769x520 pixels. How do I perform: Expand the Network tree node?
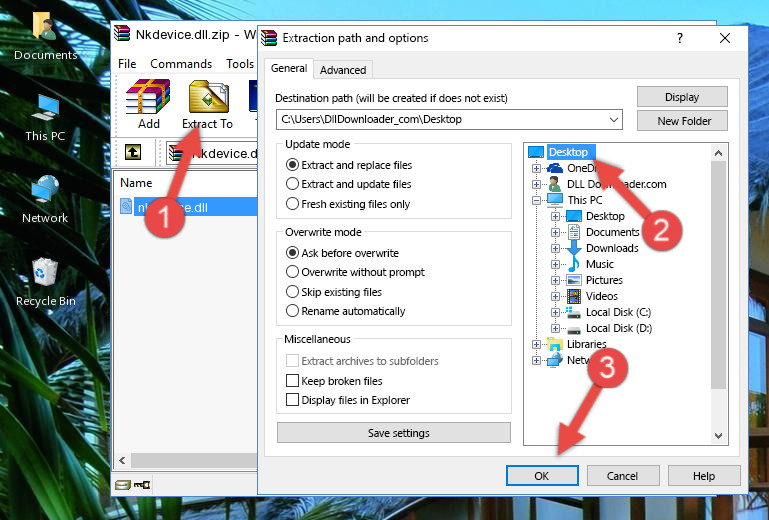[536, 361]
